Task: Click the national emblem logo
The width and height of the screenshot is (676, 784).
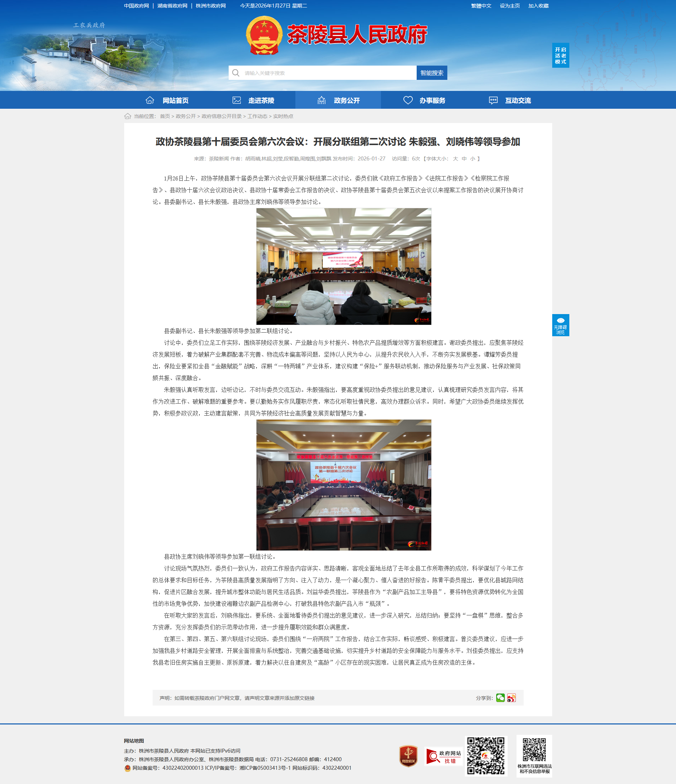Action: pos(264,35)
